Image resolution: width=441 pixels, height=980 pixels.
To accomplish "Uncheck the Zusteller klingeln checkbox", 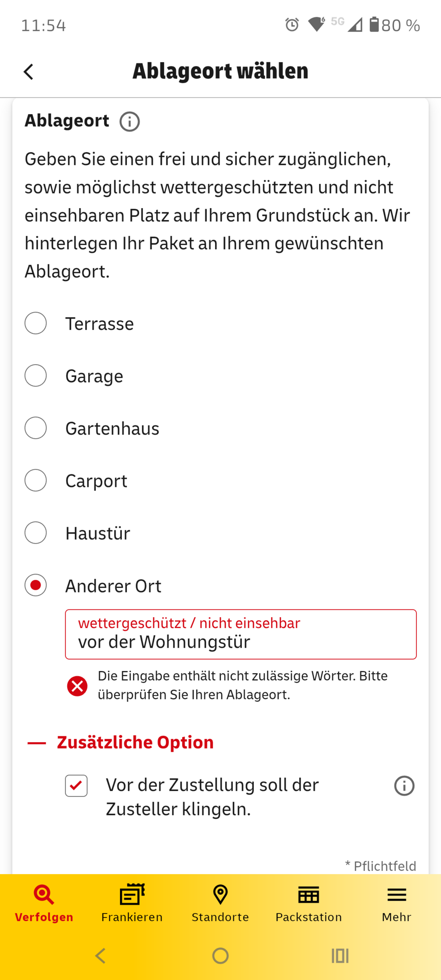I will tap(76, 786).
